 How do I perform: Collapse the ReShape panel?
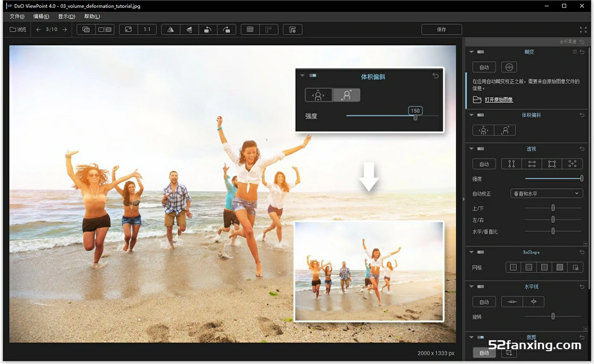pos(471,252)
